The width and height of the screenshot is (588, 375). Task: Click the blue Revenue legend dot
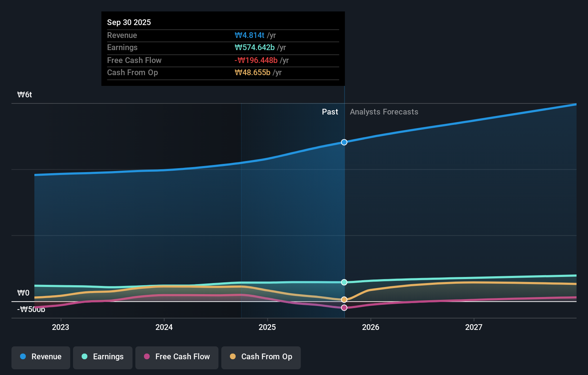23,356
